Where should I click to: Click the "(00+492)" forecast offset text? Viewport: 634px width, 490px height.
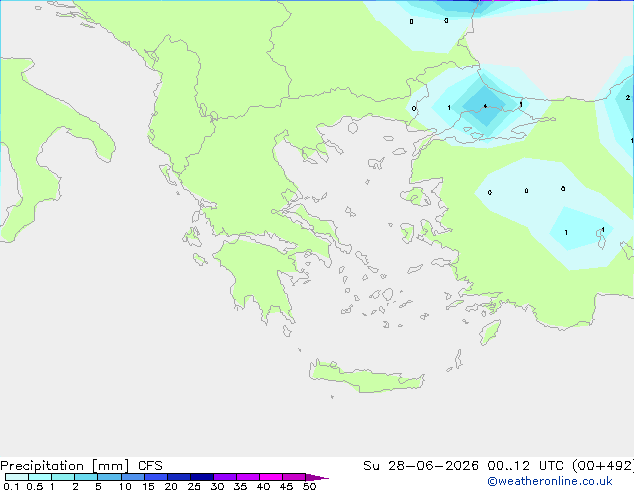pyautogui.click(x=603, y=466)
